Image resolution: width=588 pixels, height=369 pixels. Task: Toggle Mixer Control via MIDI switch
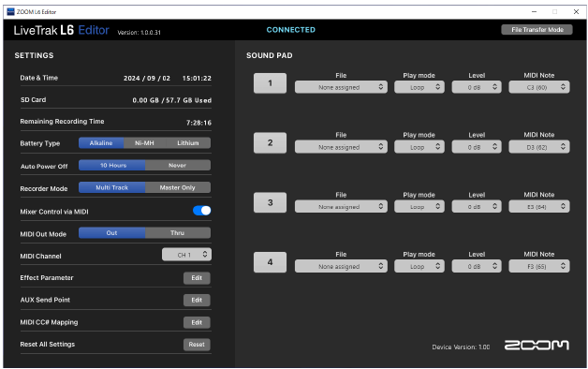click(x=201, y=211)
